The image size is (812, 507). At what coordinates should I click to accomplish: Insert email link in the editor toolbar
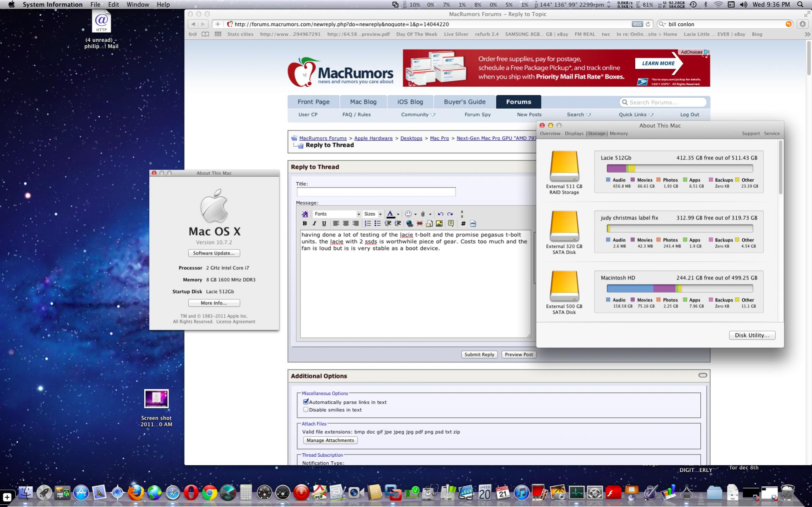pyautogui.click(x=429, y=223)
